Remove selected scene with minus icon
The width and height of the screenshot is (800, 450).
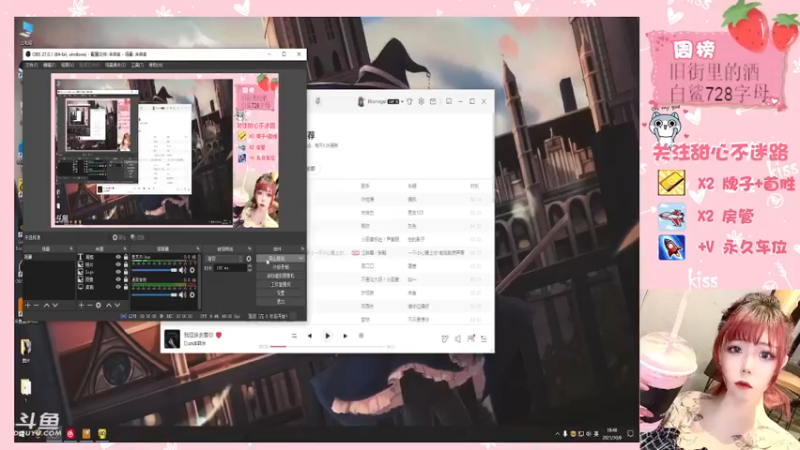click(36, 305)
